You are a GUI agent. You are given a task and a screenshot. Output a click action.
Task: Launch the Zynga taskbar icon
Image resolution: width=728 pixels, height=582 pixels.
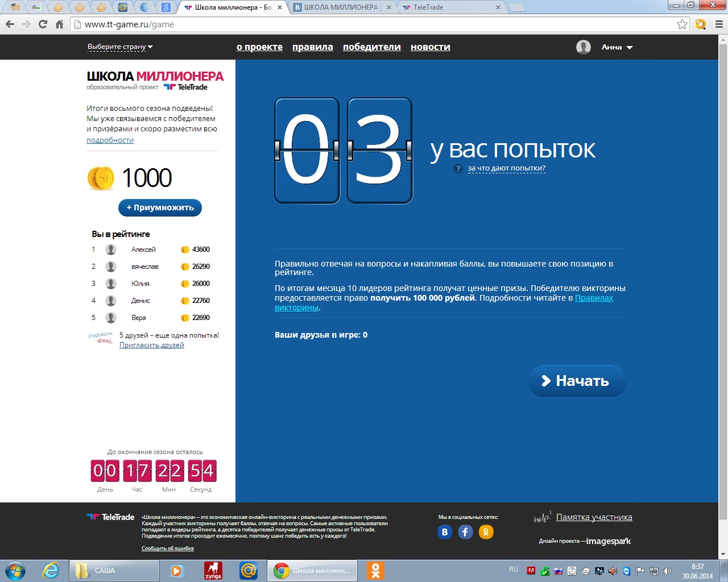click(213, 571)
